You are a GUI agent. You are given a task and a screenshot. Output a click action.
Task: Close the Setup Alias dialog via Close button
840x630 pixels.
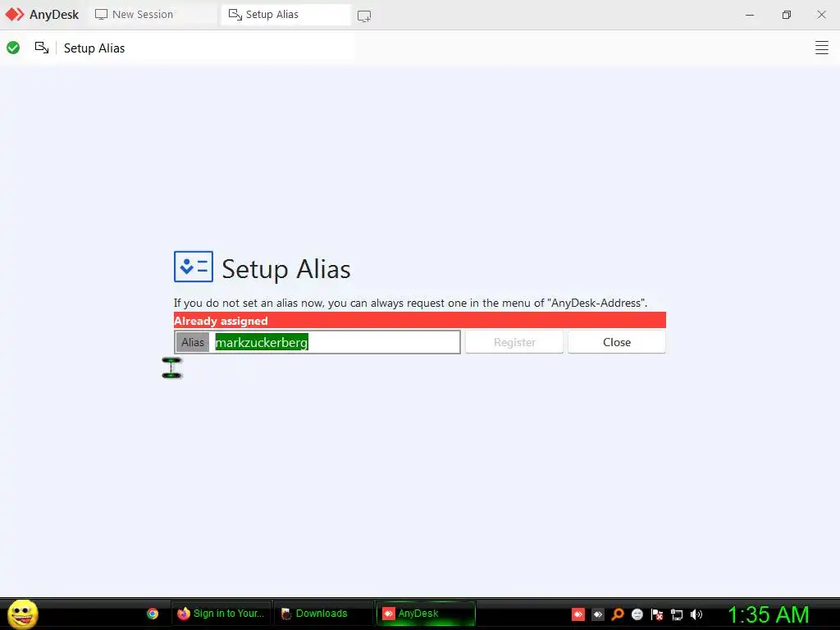[x=617, y=342]
